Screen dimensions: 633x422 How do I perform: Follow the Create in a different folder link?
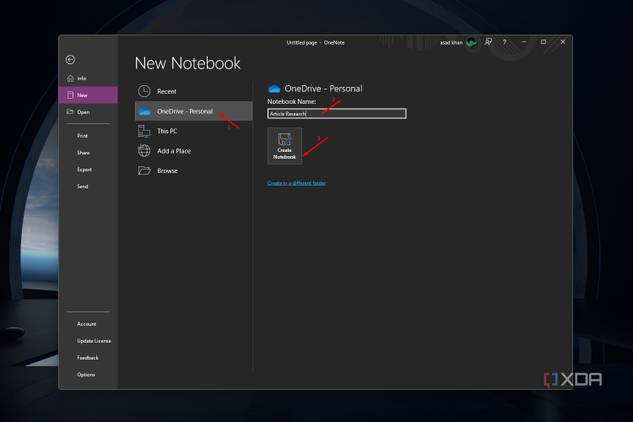click(297, 183)
